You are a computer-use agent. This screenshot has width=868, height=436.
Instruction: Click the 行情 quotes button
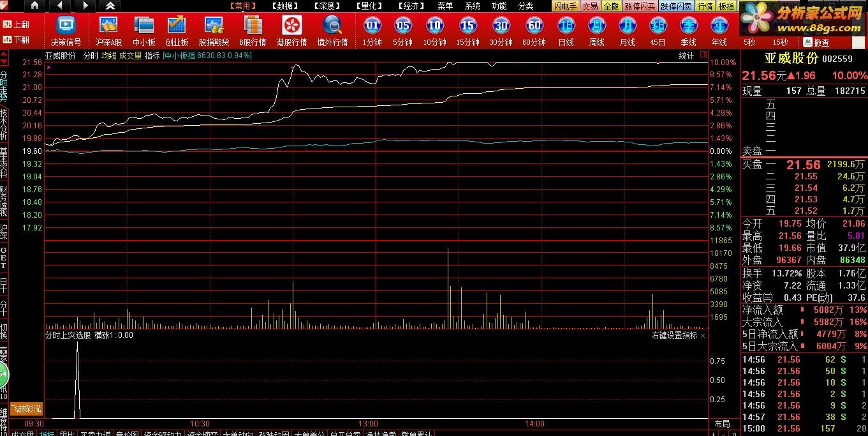705,6
